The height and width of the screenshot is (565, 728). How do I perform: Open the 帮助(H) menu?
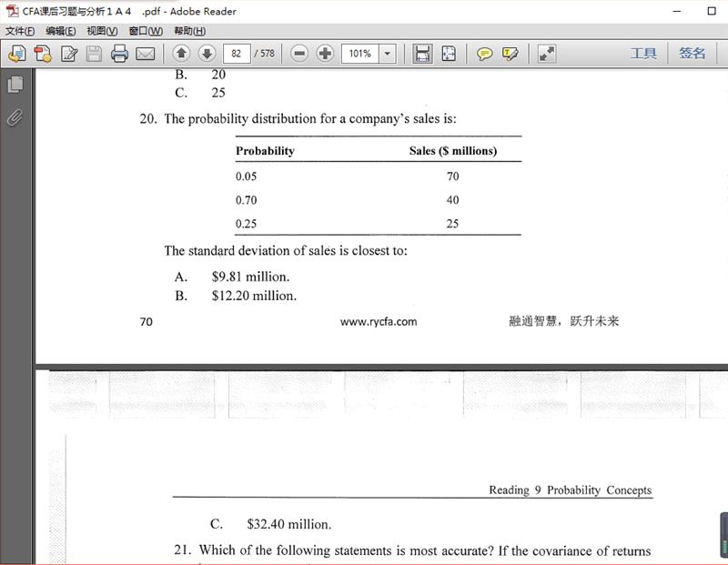tap(189, 31)
